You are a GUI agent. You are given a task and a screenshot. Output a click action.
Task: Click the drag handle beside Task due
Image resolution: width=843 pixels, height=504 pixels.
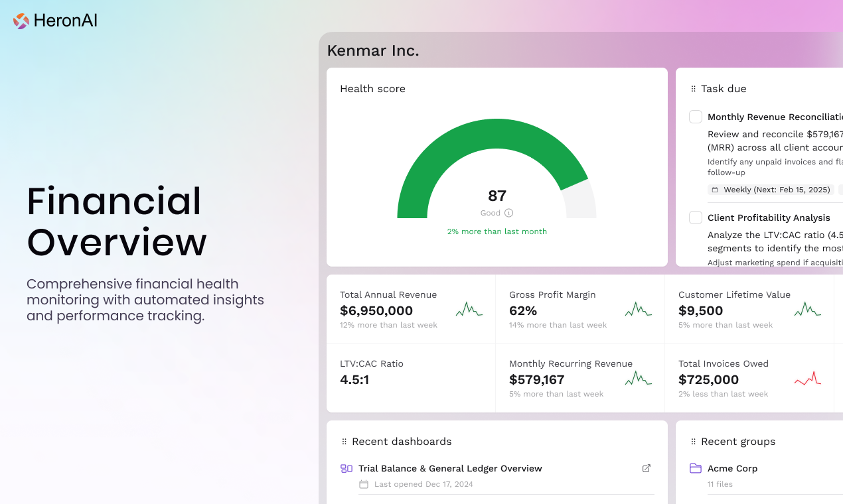coord(693,89)
